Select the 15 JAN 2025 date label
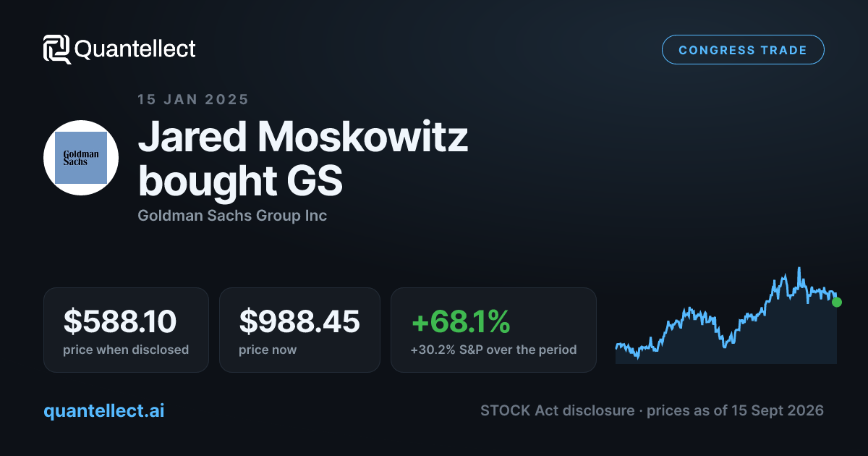 click(193, 100)
